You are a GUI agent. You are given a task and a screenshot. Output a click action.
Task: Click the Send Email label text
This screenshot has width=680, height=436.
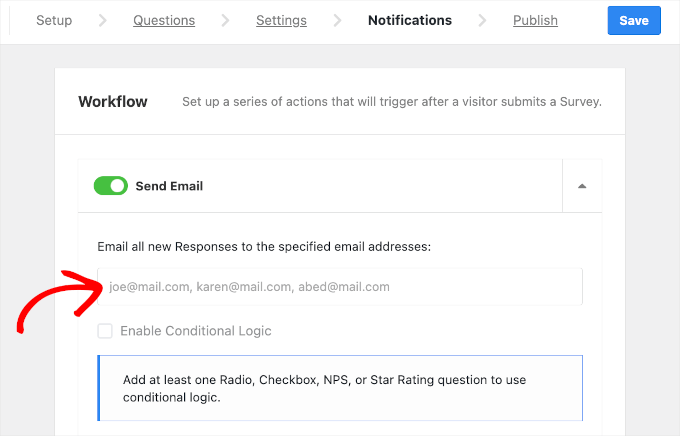169,186
